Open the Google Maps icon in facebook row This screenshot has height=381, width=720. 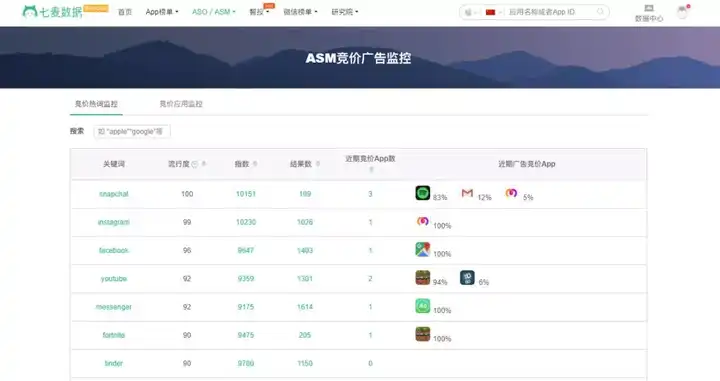(x=422, y=249)
